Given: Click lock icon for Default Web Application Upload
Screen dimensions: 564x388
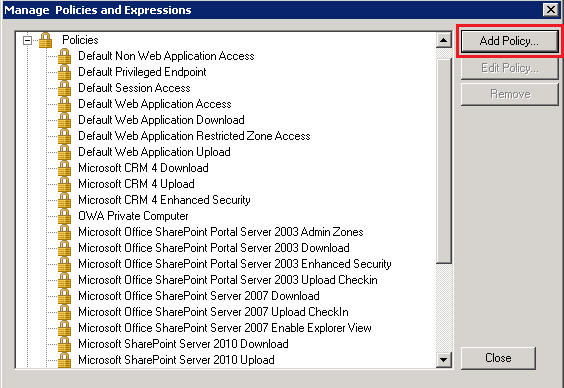Looking at the screenshot, I should 64,152.
